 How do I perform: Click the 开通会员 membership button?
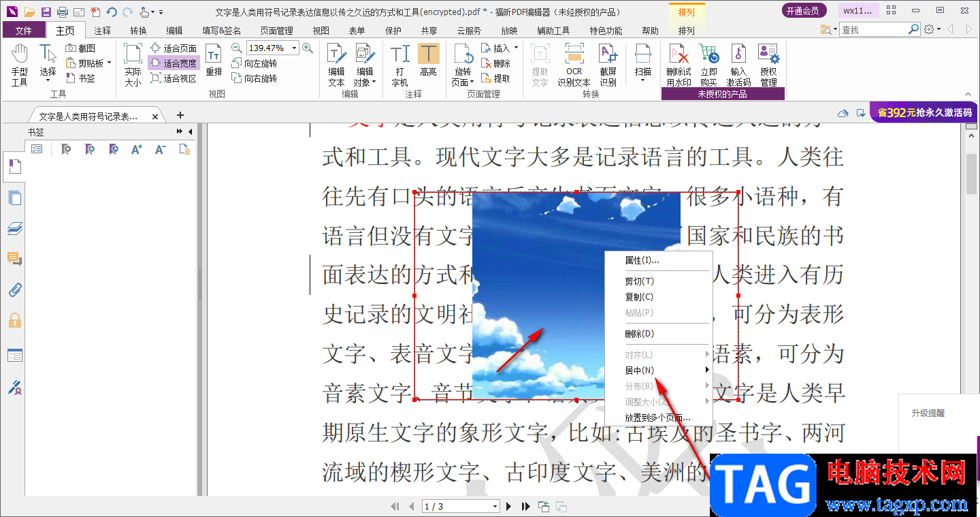804,10
